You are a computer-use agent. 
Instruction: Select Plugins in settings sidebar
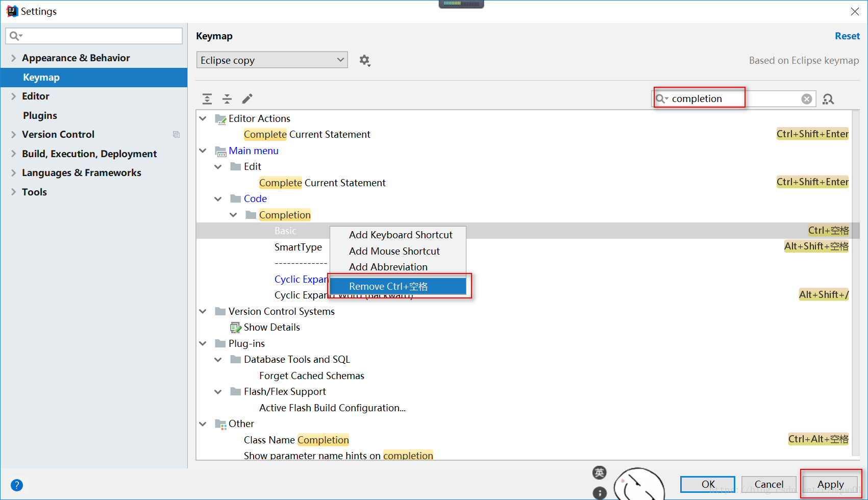click(x=94, y=116)
